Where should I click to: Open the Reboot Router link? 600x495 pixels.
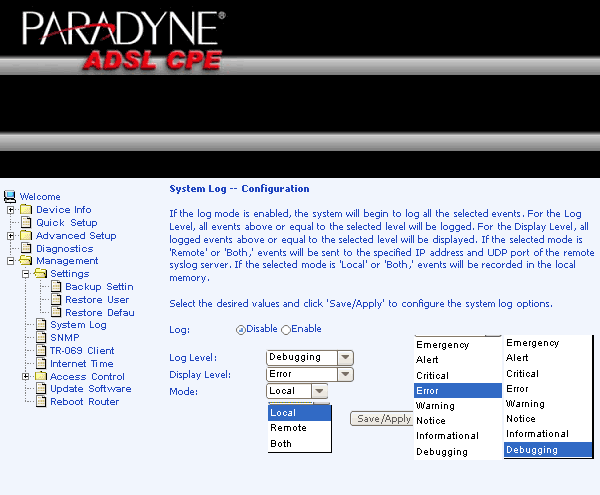tap(85, 402)
